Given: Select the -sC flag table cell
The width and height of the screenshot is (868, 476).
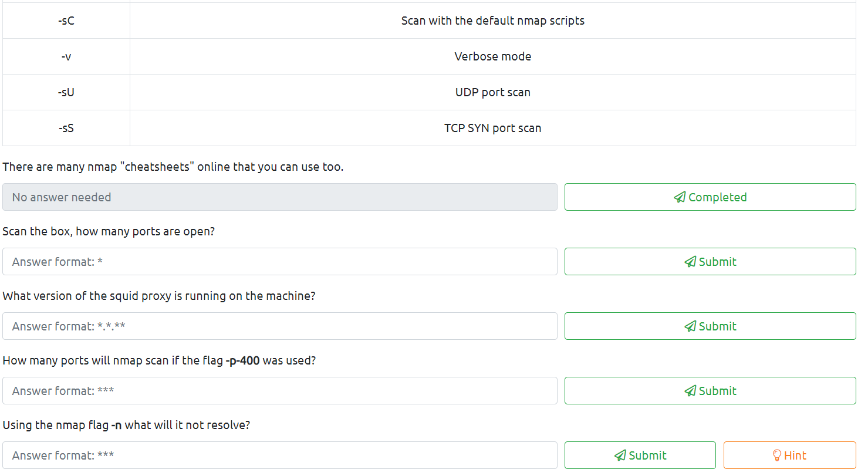Looking at the screenshot, I should 66,21.
